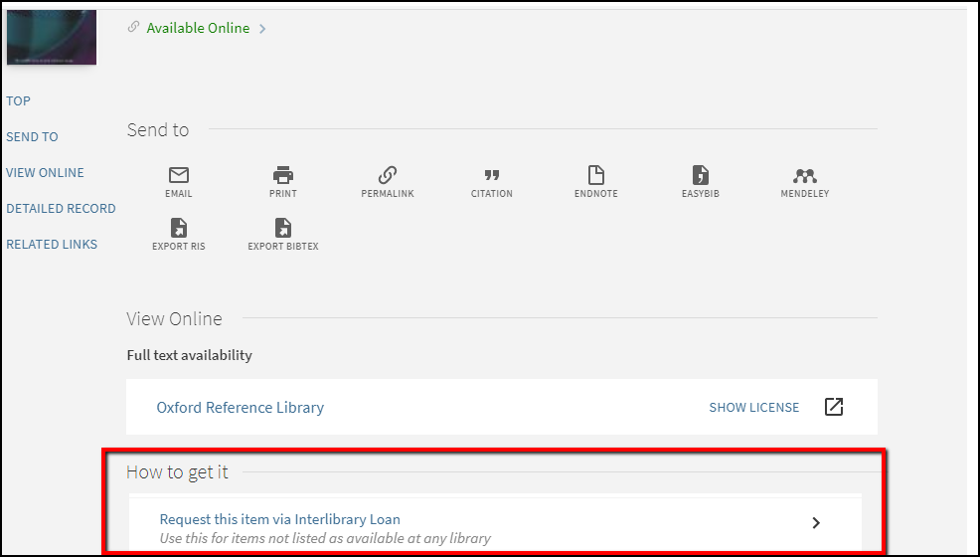Navigate to VIEW ONLINE section
This screenshot has height=557, width=980.
click(x=45, y=172)
